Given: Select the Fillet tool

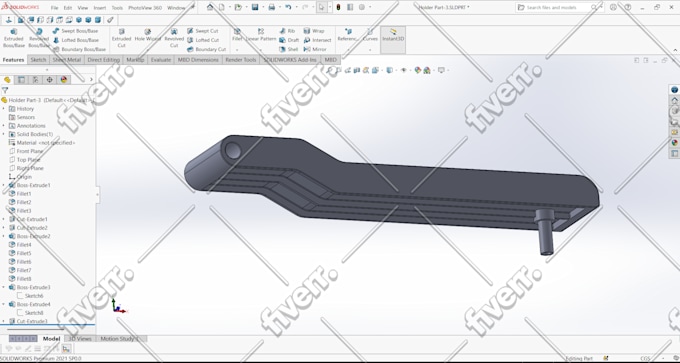Looking at the screenshot, I should tap(237, 35).
